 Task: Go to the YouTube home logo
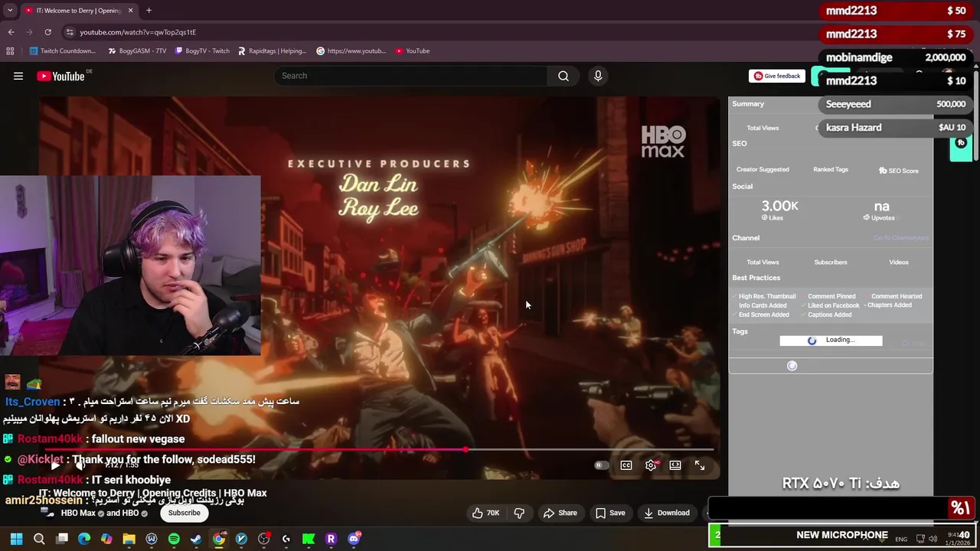click(60, 76)
